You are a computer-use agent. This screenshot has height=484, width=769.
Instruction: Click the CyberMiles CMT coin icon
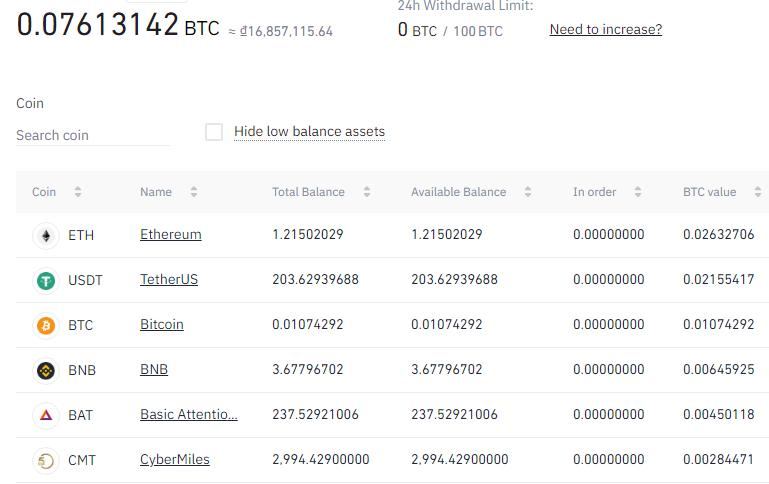pyautogui.click(x=46, y=461)
